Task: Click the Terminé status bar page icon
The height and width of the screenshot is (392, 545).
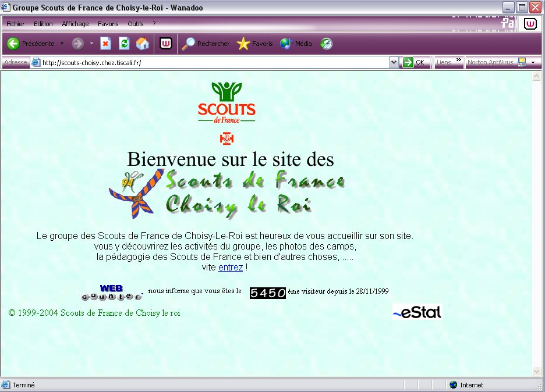Action: point(6,384)
